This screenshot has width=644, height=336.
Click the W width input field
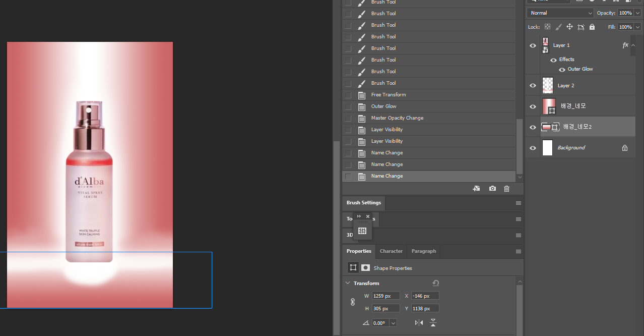click(x=385, y=296)
